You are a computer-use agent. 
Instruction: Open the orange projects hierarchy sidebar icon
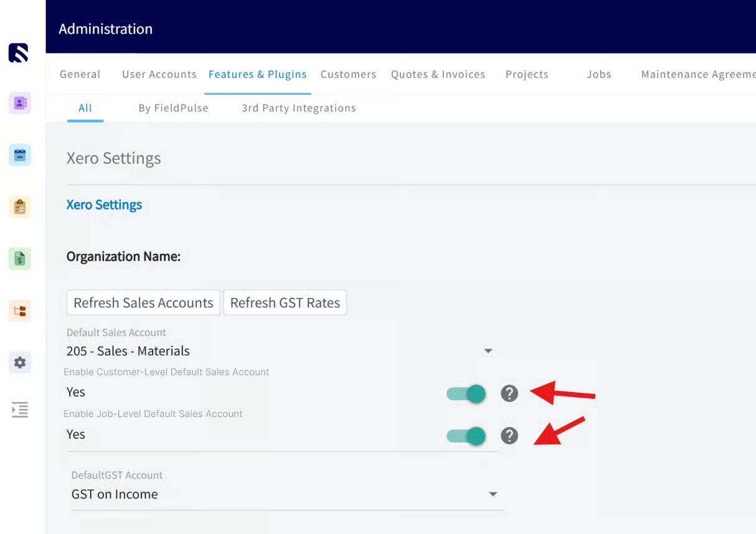pos(20,311)
